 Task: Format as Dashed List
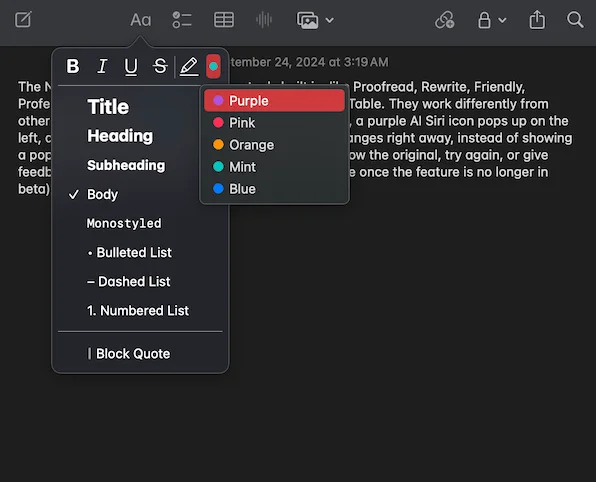point(128,282)
